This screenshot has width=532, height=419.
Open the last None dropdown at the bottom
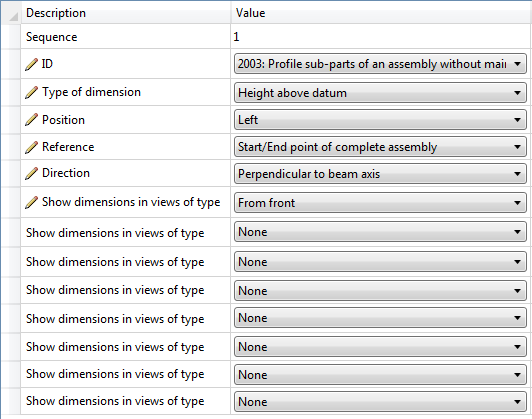tap(380, 402)
